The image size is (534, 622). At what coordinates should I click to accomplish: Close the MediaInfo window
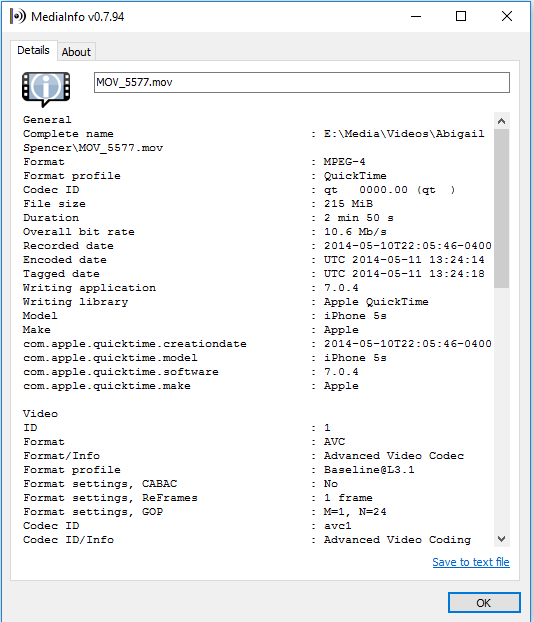click(x=507, y=17)
